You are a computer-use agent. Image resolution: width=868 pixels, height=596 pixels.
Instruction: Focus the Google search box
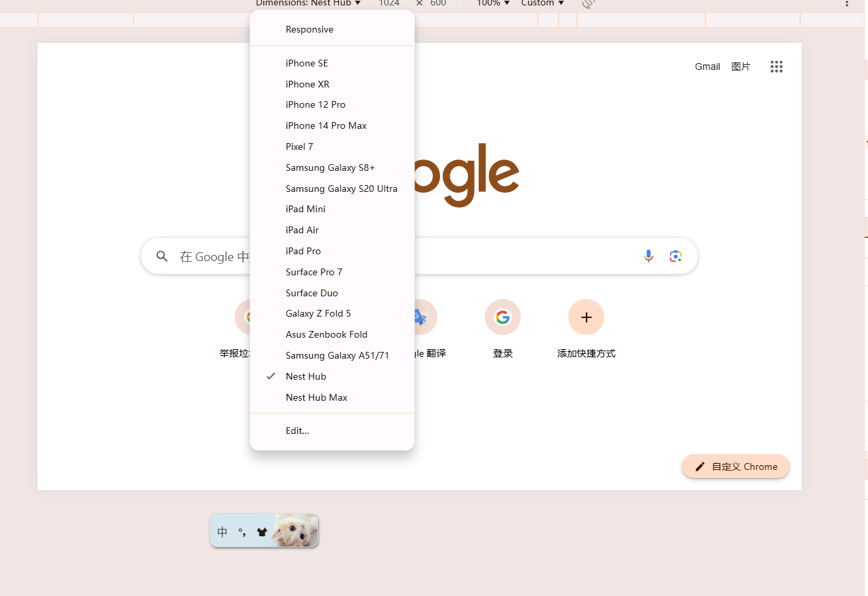tap(419, 256)
